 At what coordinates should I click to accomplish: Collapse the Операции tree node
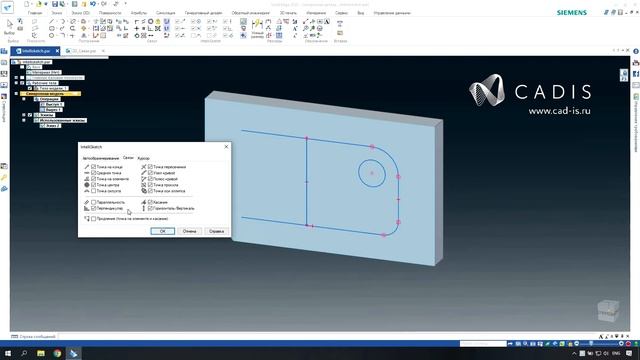(24, 99)
